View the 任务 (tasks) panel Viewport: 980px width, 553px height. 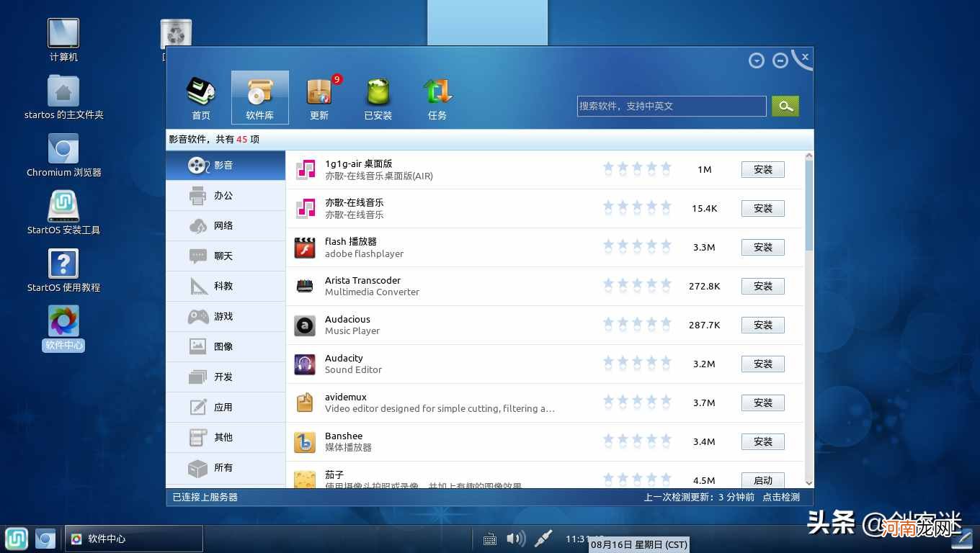click(x=437, y=97)
